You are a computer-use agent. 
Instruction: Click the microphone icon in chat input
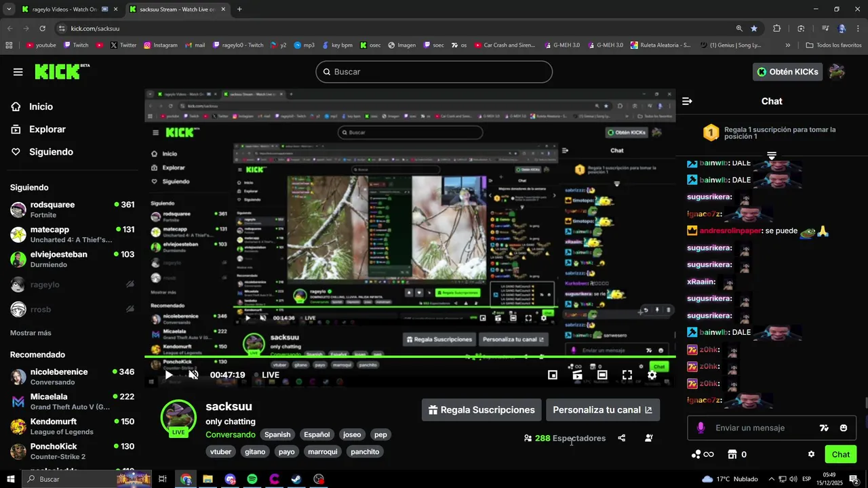pyautogui.click(x=701, y=428)
